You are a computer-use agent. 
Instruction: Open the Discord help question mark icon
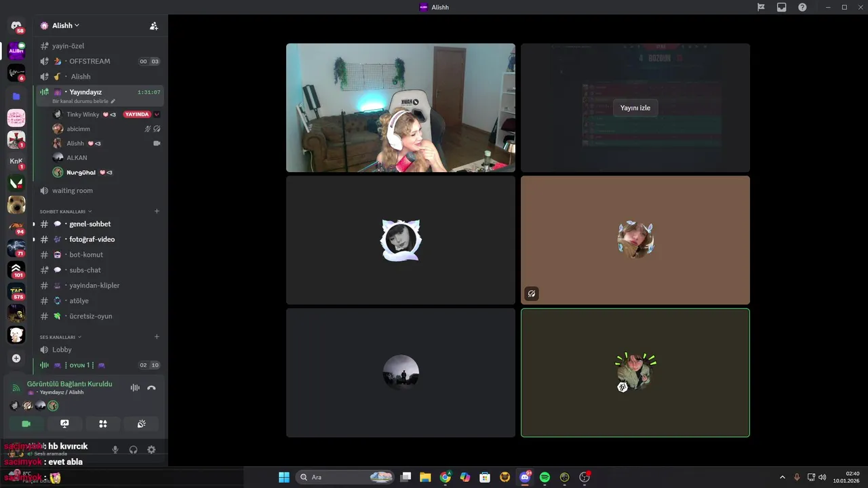click(802, 7)
